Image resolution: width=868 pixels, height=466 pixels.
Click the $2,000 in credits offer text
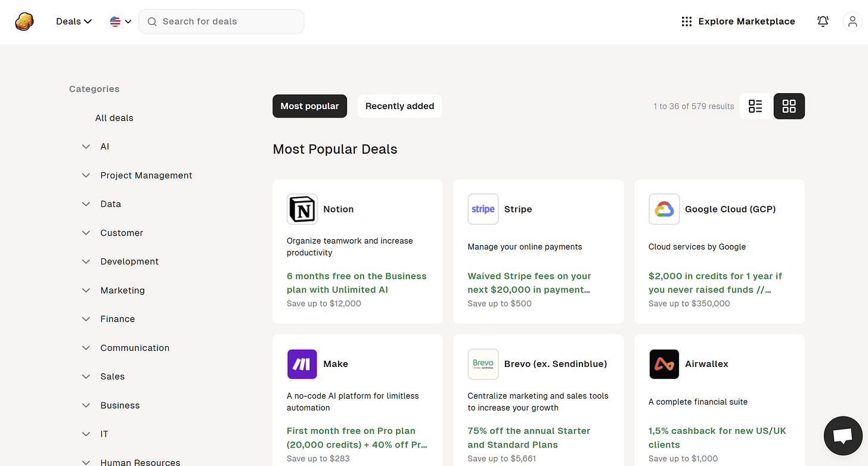click(x=715, y=283)
